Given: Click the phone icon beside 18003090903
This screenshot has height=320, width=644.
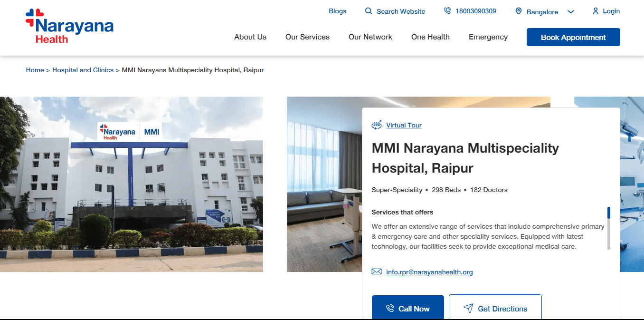Looking at the screenshot, I should click(x=446, y=10).
